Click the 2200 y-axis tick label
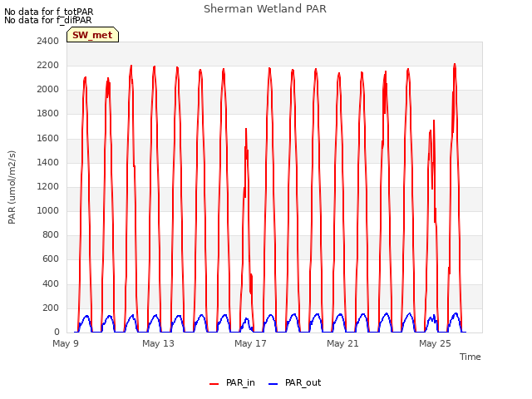The width and height of the screenshot is (532, 399). click(x=48, y=65)
